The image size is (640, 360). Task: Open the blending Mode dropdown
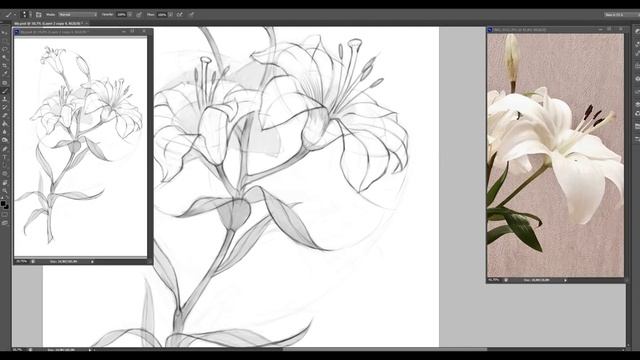tap(78, 14)
